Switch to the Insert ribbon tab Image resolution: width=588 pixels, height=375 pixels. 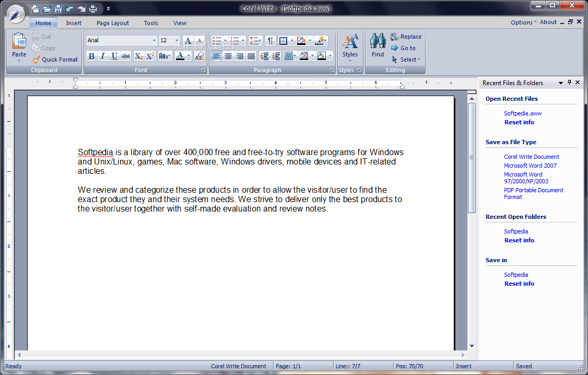pyautogui.click(x=74, y=23)
